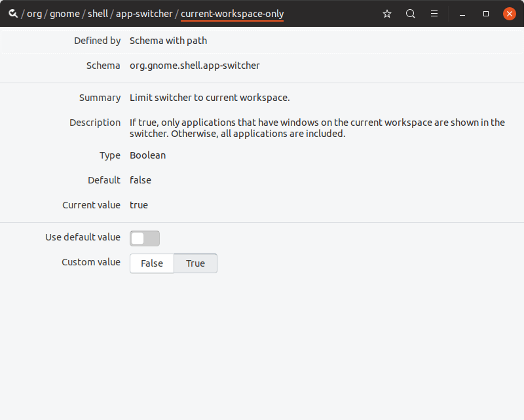
Task: Click the 'Current value' label
Action: click(x=91, y=205)
